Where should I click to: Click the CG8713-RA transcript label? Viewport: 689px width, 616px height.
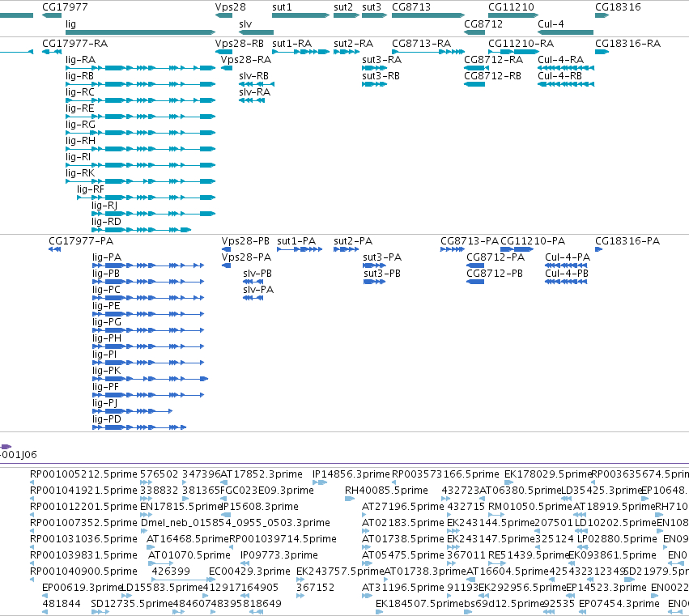pyautogui.click(x=421, y=44)
